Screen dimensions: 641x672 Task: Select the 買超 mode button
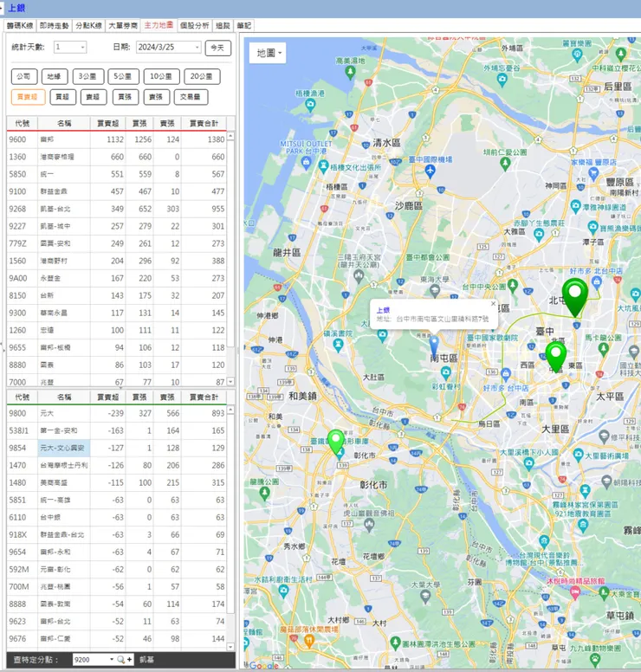[x=62, y=97]
